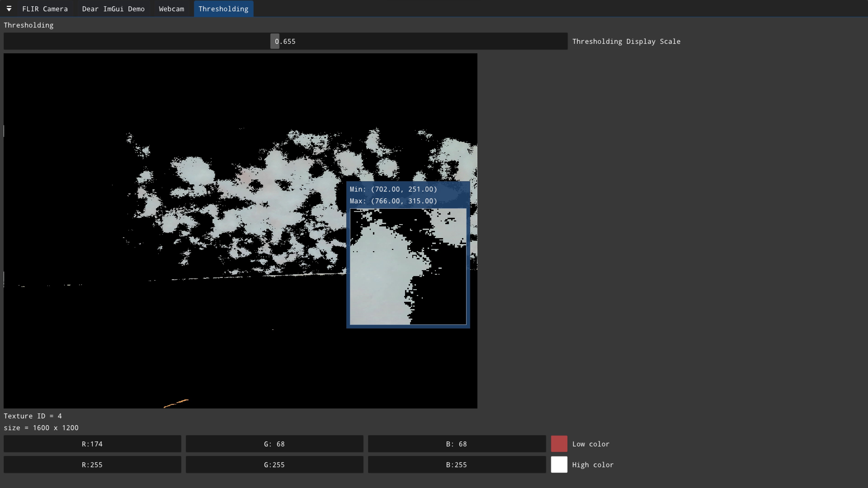
Task: Click the active Thresholding tab
Action: (x=223, y=9)
